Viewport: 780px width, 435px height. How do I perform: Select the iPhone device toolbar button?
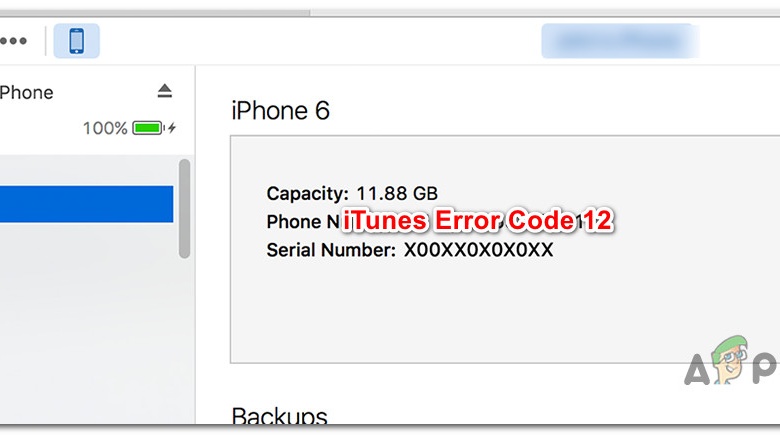[x=76, y=42]
